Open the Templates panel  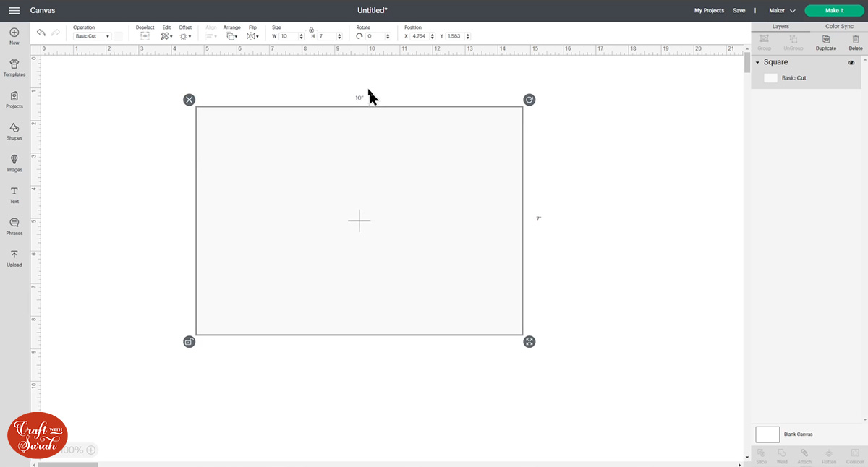point(14,67)
